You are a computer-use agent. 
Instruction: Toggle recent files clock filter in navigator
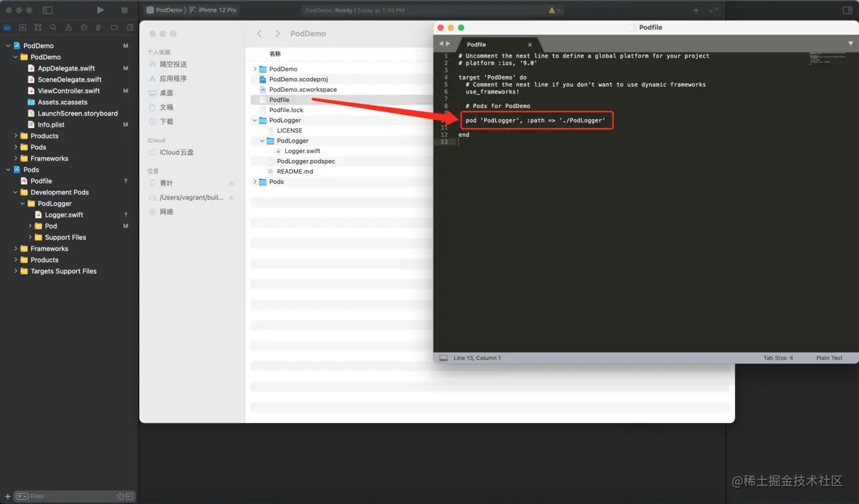[x=121, y=496]
